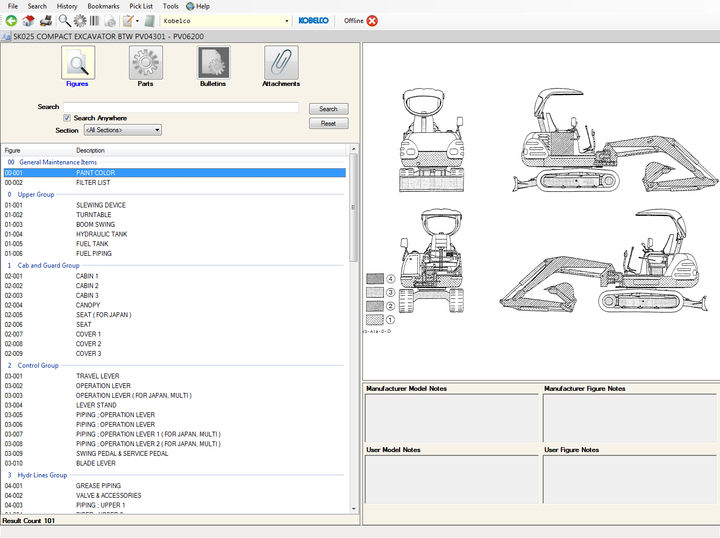Click the model icon beside SK025 title

6,37
